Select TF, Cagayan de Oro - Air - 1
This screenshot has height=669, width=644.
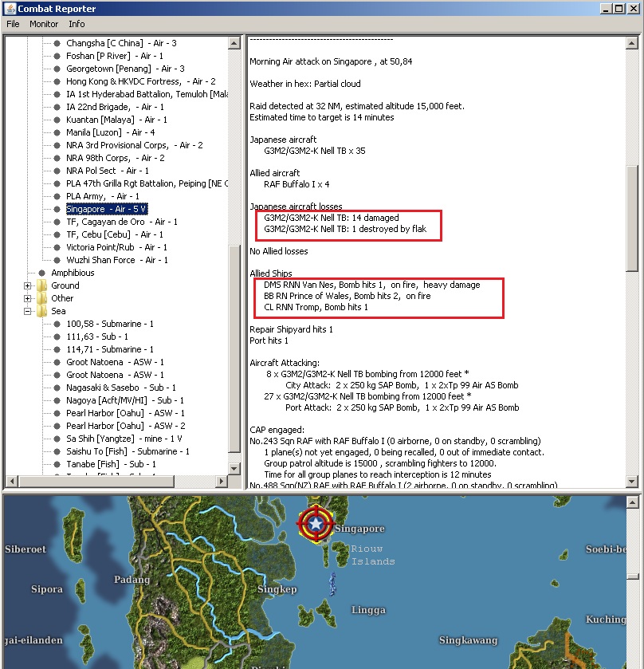(122, 222)
